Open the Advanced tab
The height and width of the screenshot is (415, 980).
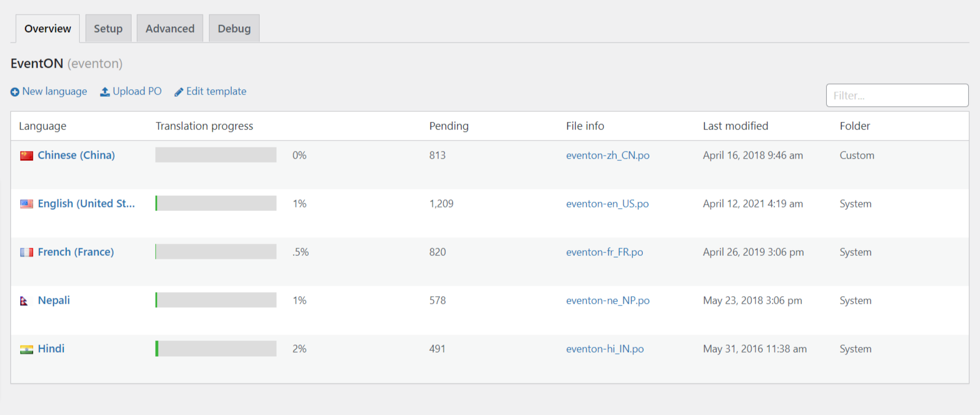point(170,29)
